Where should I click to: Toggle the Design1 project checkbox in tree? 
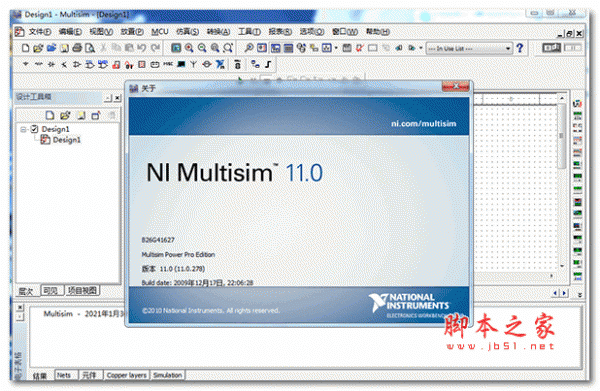click(x=34, y=129)
